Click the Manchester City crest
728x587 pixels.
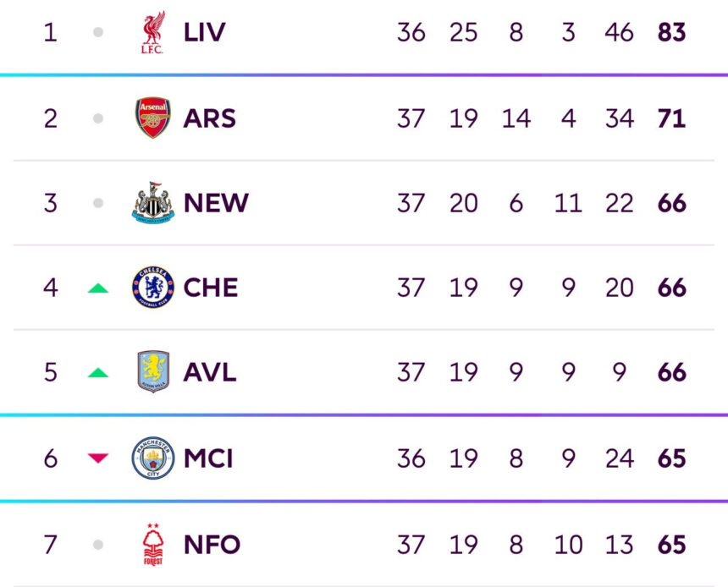point(152,458)
